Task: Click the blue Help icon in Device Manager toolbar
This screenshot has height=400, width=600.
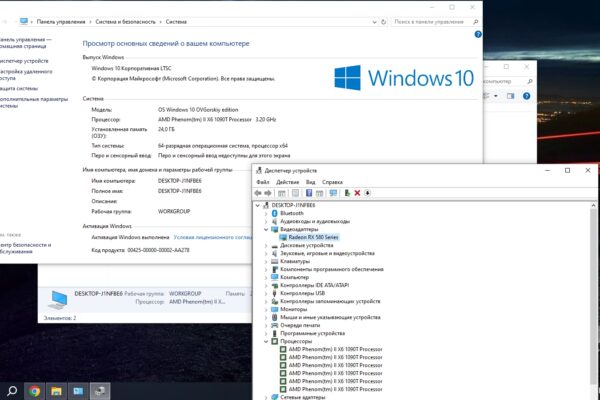Action: coord(309,193)
